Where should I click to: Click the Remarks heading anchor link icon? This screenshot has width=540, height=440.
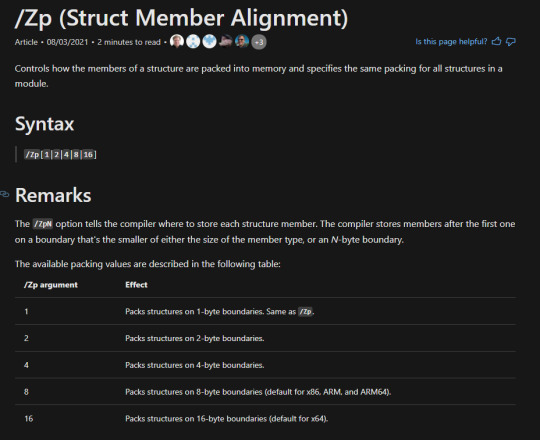[4, 195]
